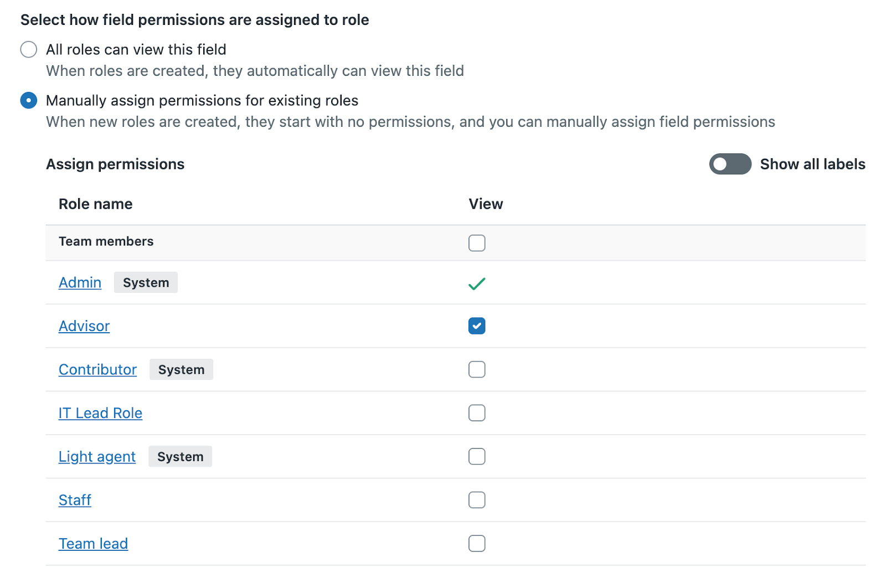
Task: Open the Team lead role link
Action: (x=93, y=543)
